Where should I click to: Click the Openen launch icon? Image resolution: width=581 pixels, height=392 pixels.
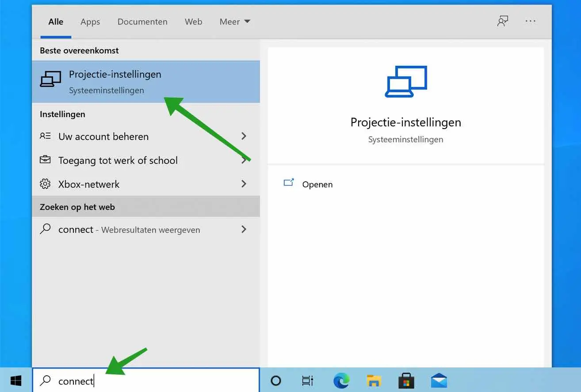pyautogui.click(x=289, y=182)
